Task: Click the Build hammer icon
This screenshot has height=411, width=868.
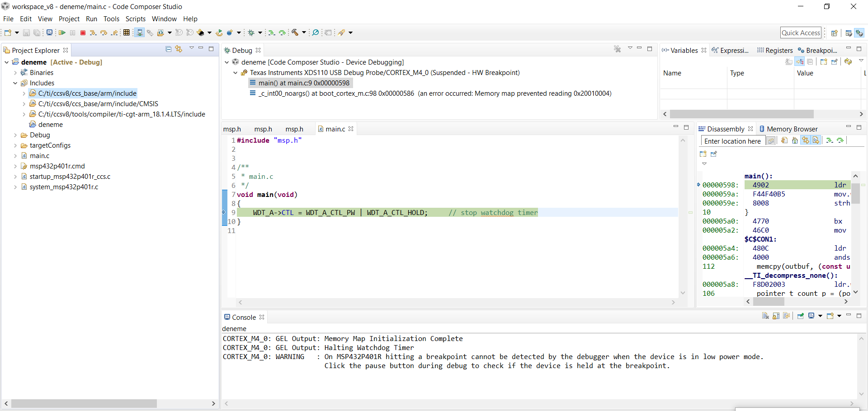Action: 295,33
